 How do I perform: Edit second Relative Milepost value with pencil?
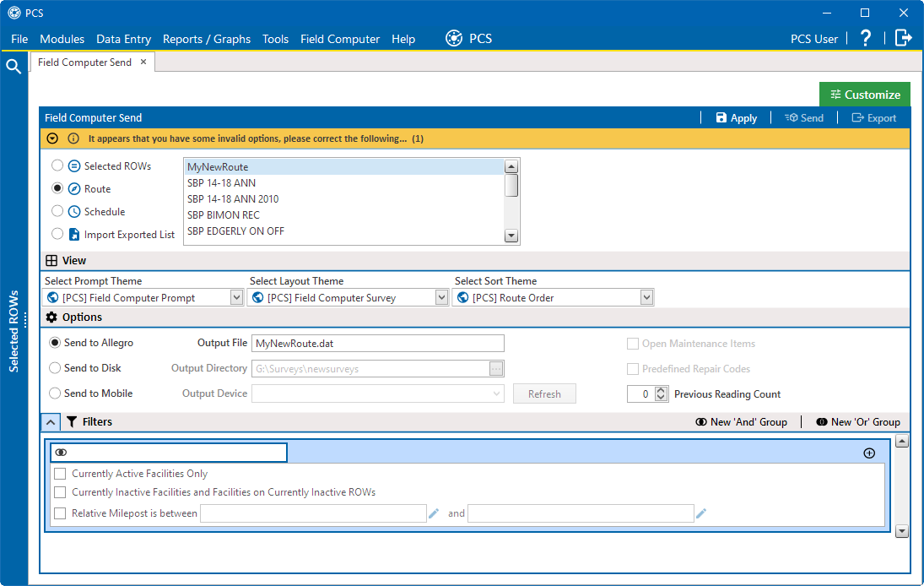[701, 513]
